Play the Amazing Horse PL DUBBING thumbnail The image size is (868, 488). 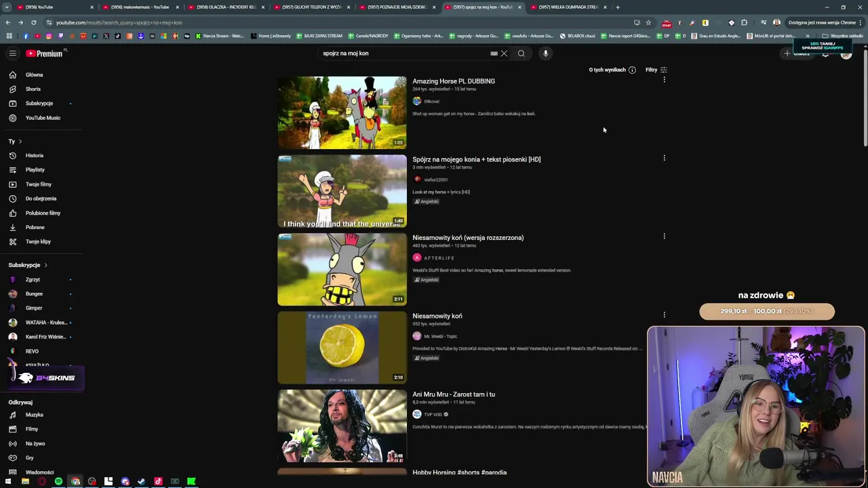point(342,113)
